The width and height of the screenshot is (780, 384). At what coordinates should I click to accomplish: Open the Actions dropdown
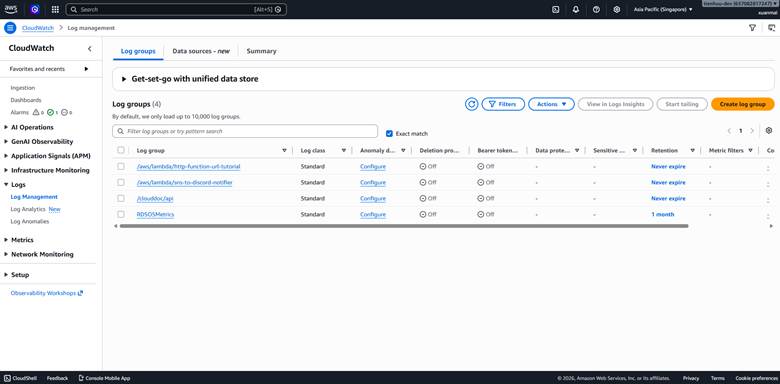pos(551,104)
